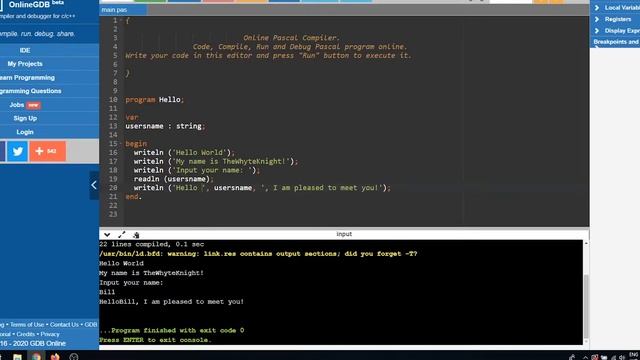Click on 'readln (usersname);' code line
Viewport: 640px width, 360px height.
coord(173,179)
